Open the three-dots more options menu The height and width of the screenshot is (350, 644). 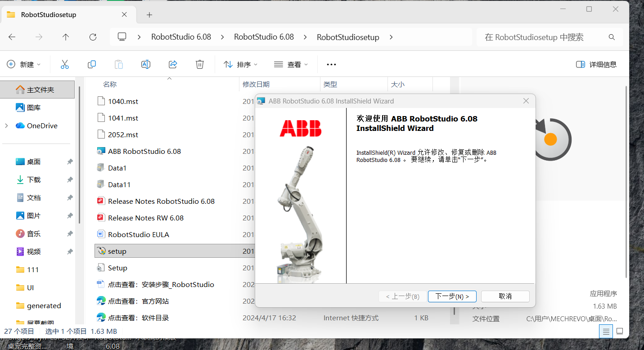point(331,64)
